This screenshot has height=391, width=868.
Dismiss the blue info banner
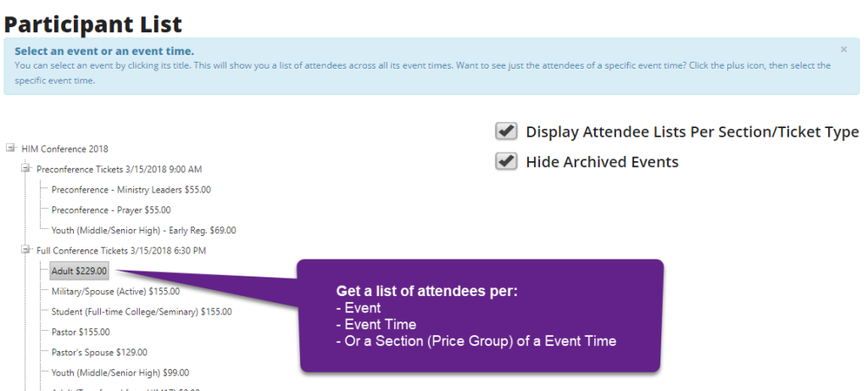coord(843,49)
